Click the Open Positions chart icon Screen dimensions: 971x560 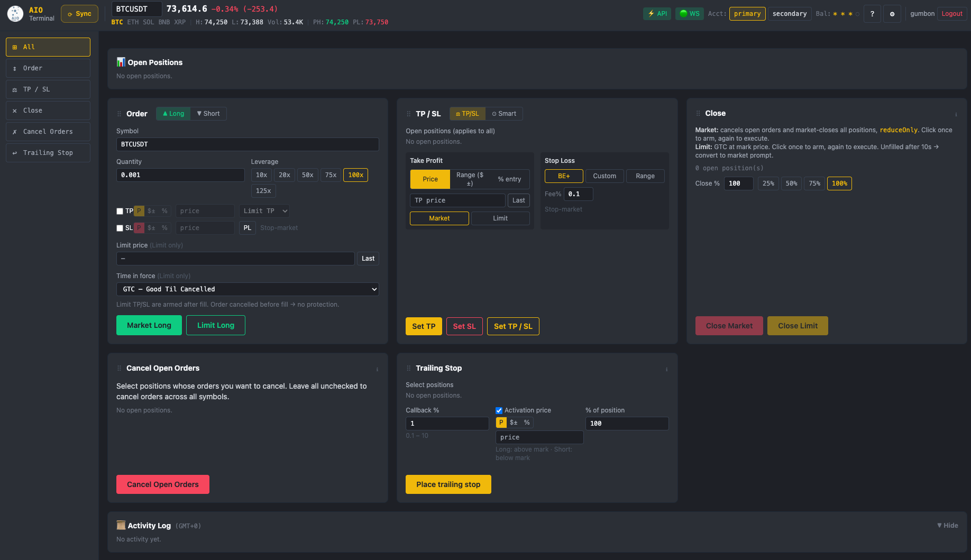121,62
